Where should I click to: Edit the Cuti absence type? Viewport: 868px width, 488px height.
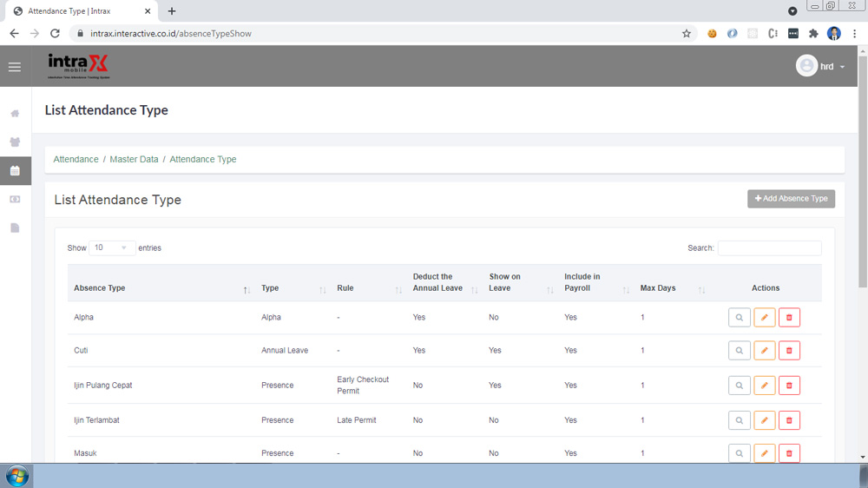pyautogui.click(x=764, y=351)
